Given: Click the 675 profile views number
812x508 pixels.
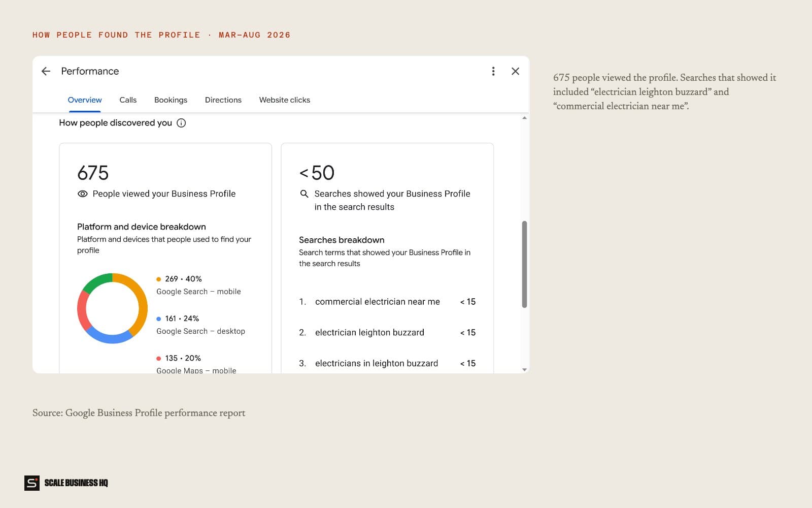Looking at the screenshot, I should tap(93, 173).
